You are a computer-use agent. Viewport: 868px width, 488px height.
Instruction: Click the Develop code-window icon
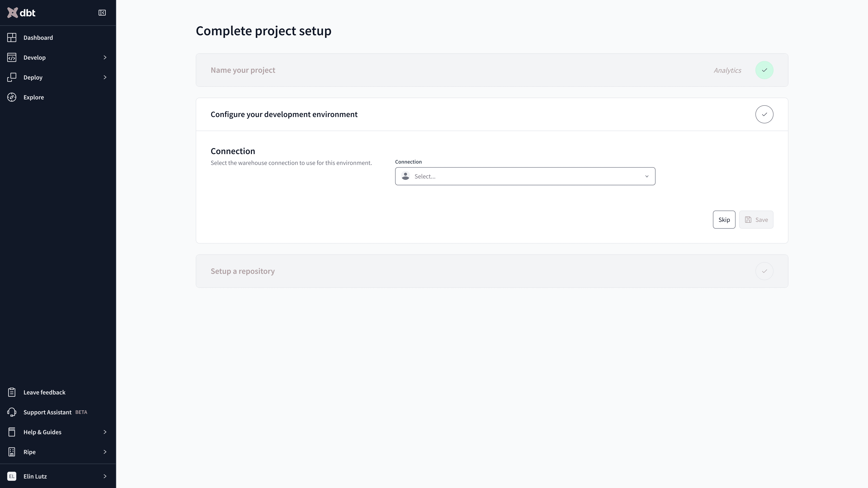(12, 57)
